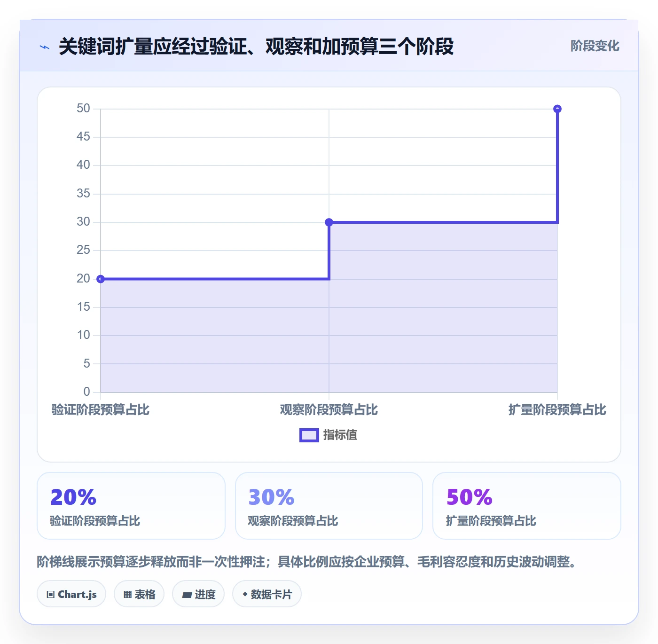The height and width of the screenshot is (644, 658).
Task: Open the 30% 观察阶段预算占比 card
Action: (x=329, y=506)
